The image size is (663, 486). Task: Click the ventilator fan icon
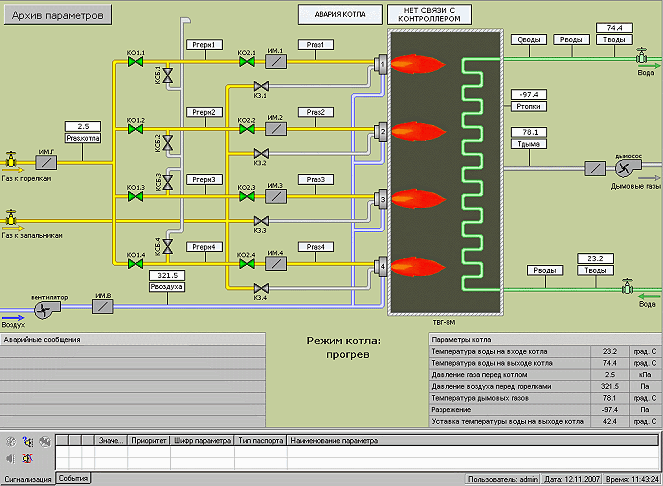coord(43,311)
